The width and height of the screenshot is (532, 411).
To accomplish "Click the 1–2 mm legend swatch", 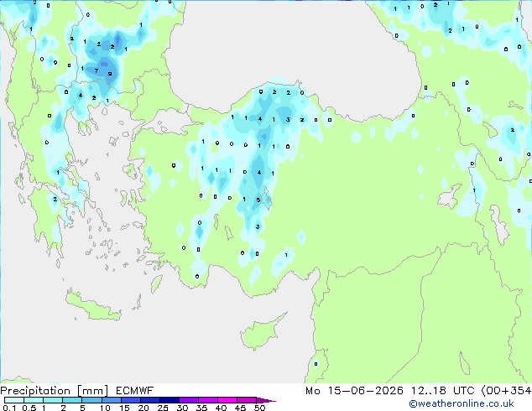I will [x=53, y=400].
